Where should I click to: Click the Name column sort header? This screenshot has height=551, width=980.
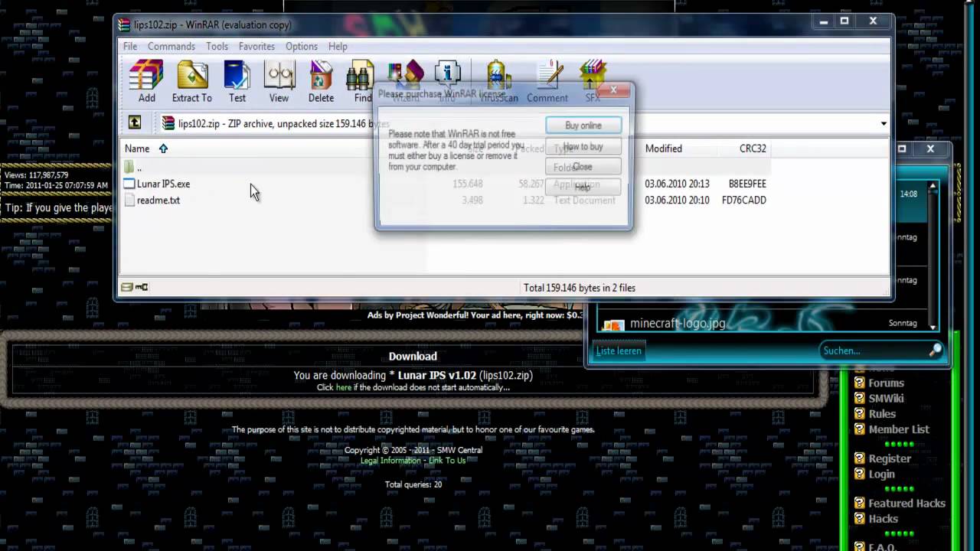coord(137,148)
